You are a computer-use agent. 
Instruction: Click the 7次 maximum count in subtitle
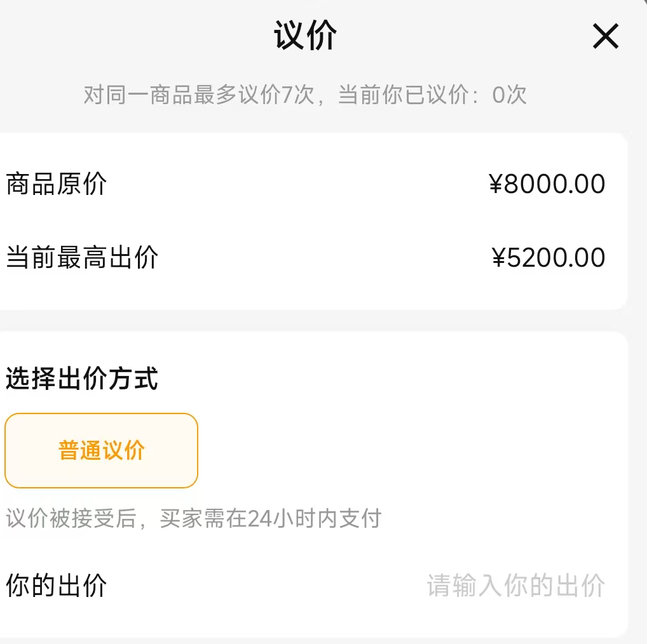click(298, 95)
